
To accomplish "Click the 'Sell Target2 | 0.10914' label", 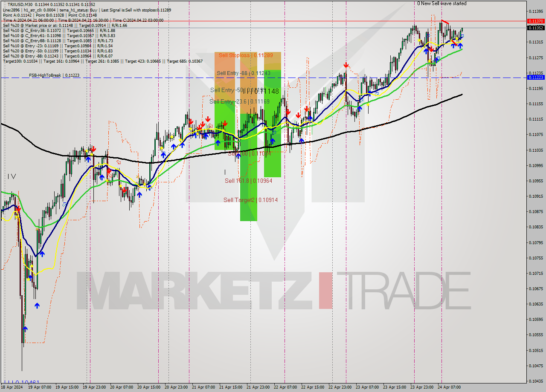I will 250,200.
